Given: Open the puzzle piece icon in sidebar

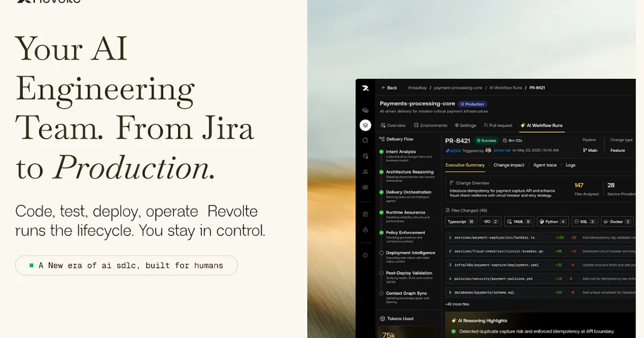Looking at the screenshot, I should (x=365, y=141).
